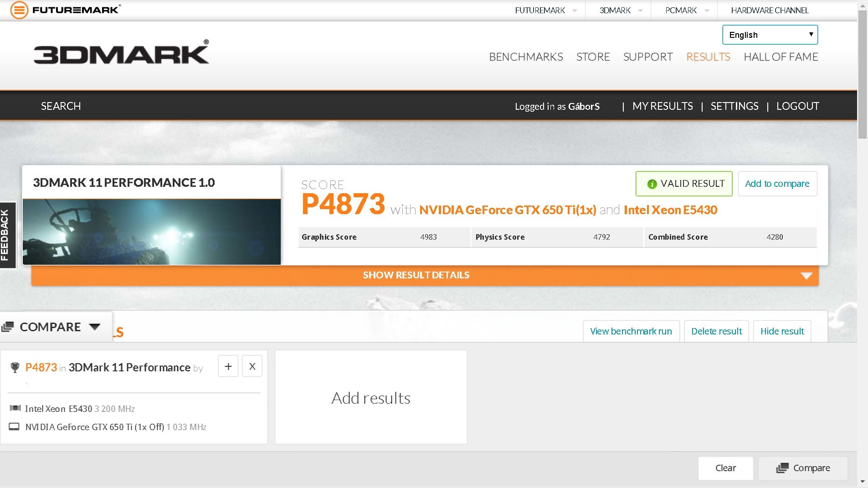
Task: Open the Futuremark hamburger menu icon
Action: (x=19, y=10)
